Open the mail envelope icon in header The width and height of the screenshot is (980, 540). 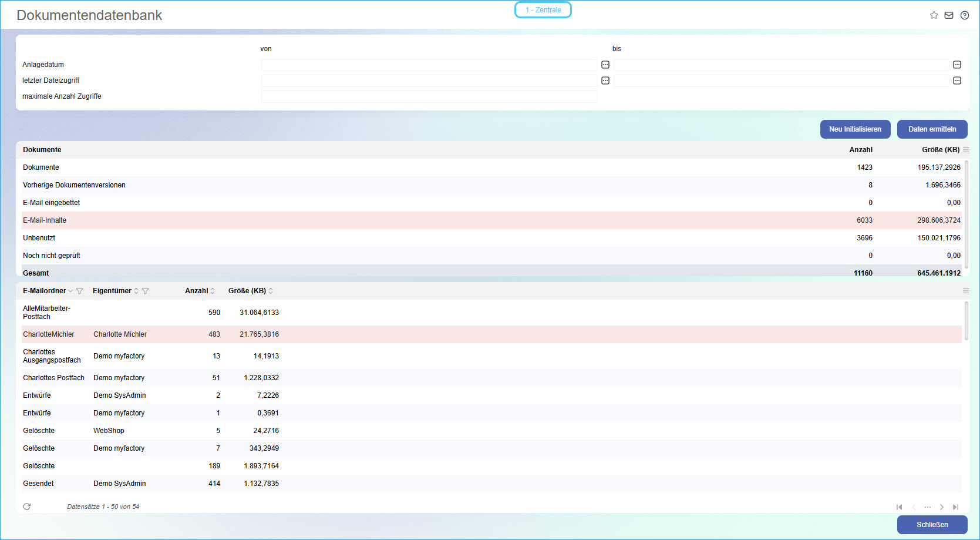(x=949, y=15)
